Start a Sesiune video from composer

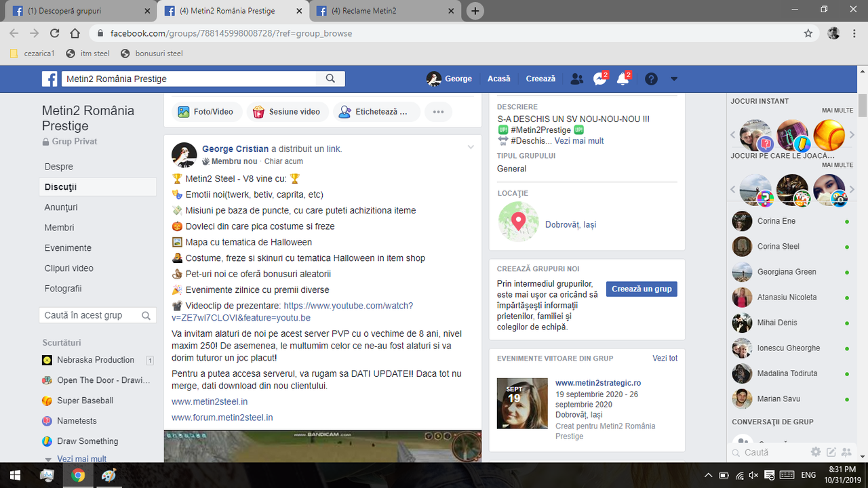pos(288,112)
